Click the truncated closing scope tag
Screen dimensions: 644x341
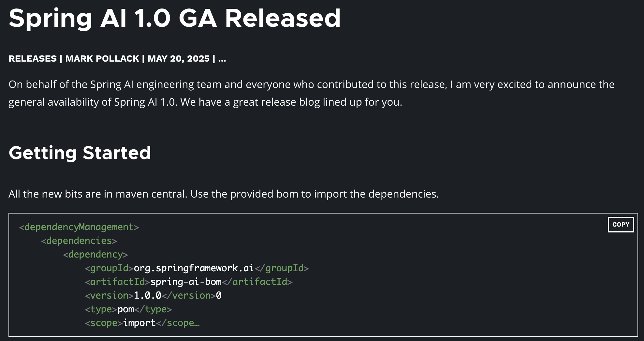coord(178,323)
